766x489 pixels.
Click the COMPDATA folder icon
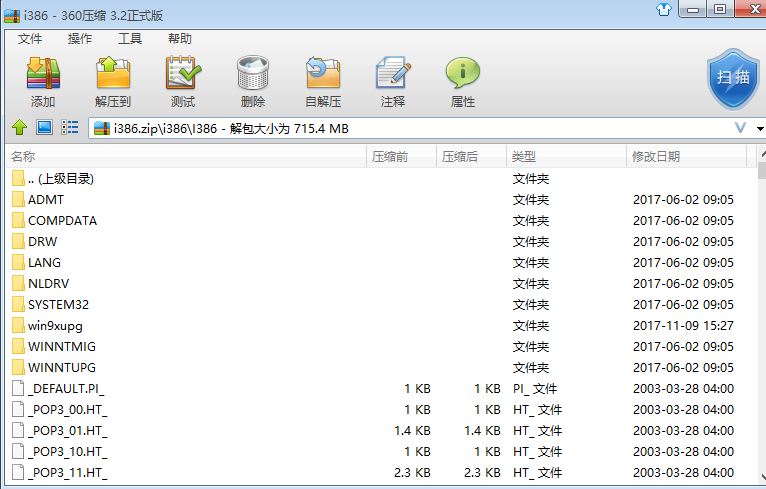18,220
